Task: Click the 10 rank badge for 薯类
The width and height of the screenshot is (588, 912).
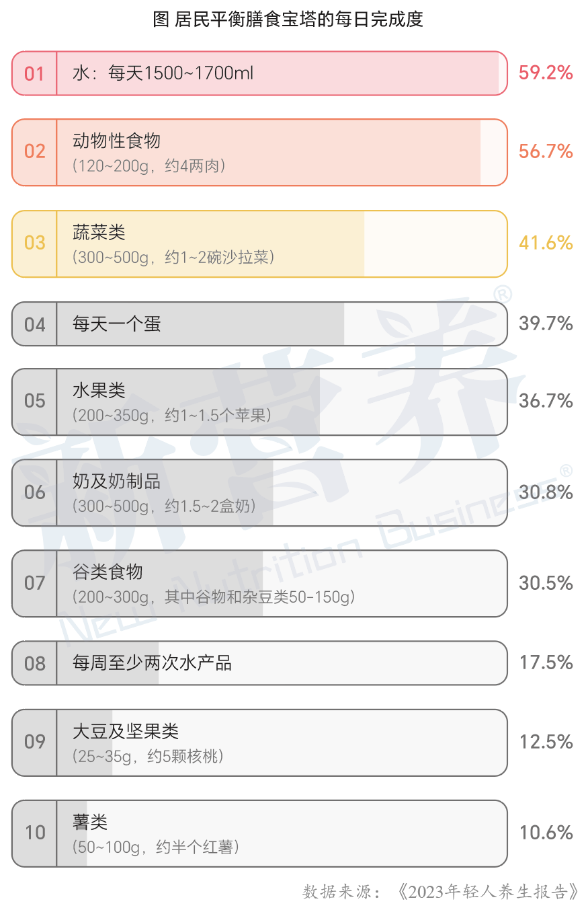Action: [34, 833]
